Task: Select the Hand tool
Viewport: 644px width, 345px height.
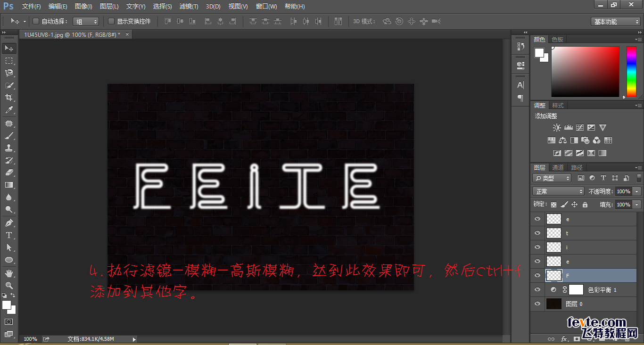Action: tap(9, 273)
